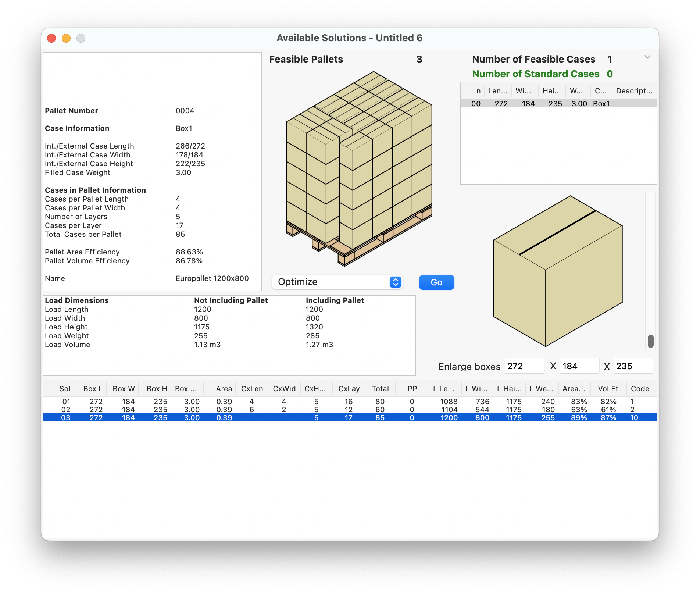Viewport: 700px width, 595px height.
Task: Sort by the Vol Ef. column header
Action: (x=609, y=389)
